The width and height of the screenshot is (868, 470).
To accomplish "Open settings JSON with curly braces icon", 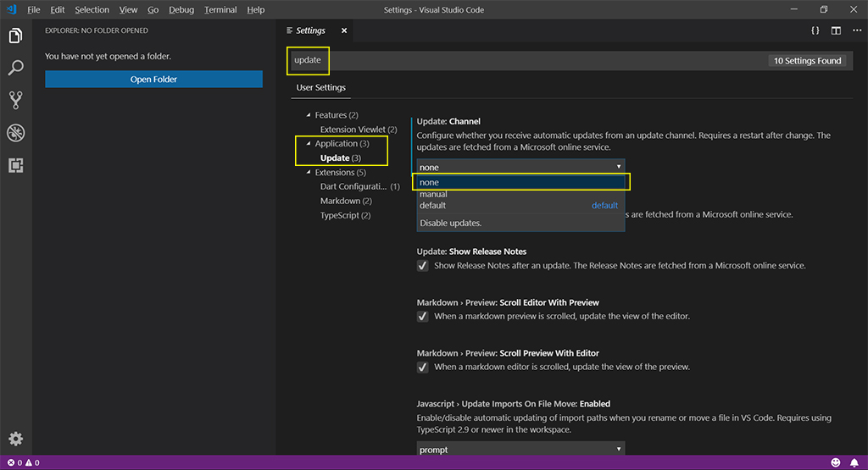I will (x=815, y=30).
